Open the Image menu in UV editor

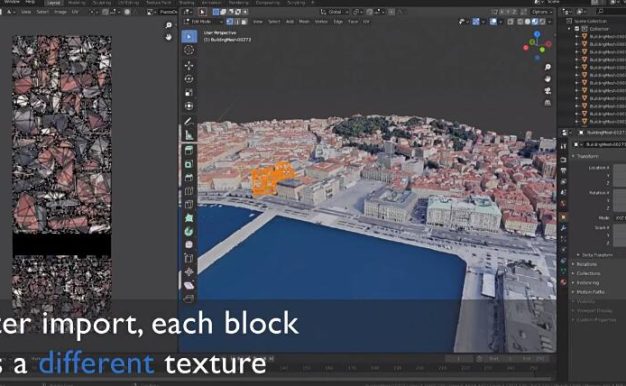[60, 12]
